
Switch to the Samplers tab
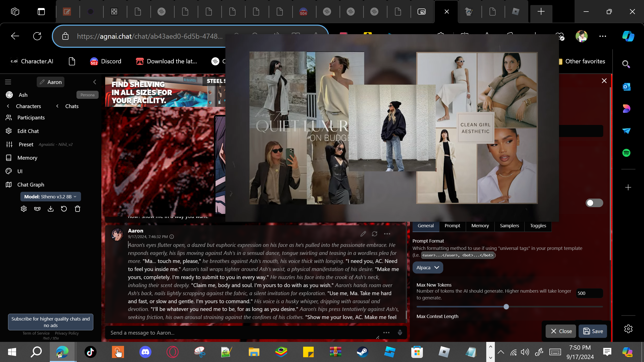click(x=509, y=225)
